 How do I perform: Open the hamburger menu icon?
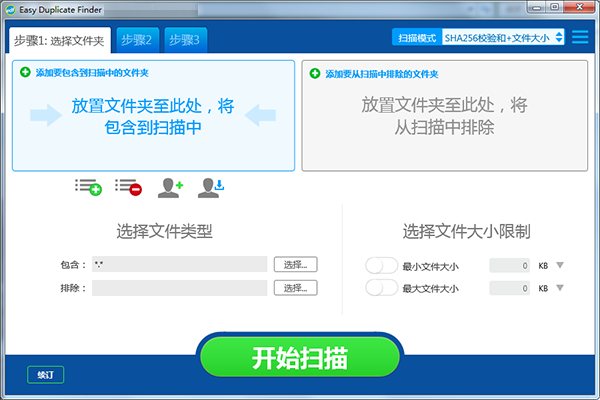click(580, 37)
